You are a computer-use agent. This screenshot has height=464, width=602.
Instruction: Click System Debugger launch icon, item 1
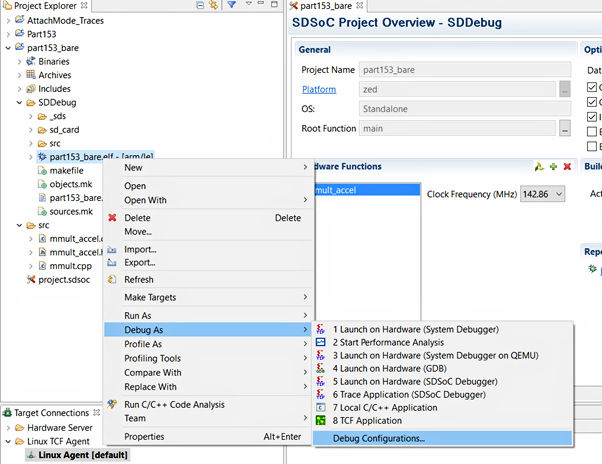pyautogui.click(x=321, y=329)
